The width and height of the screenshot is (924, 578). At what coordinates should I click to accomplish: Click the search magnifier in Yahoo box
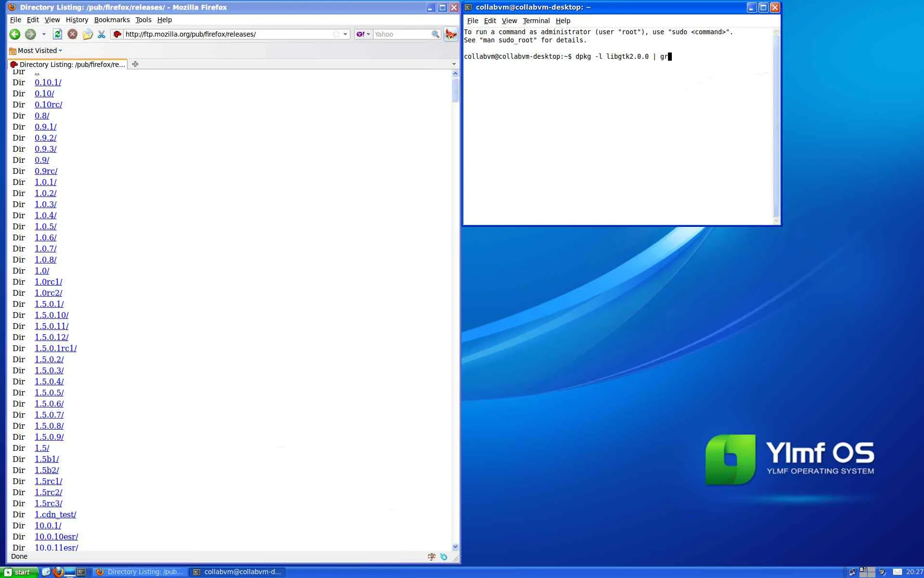coord(435,34)
